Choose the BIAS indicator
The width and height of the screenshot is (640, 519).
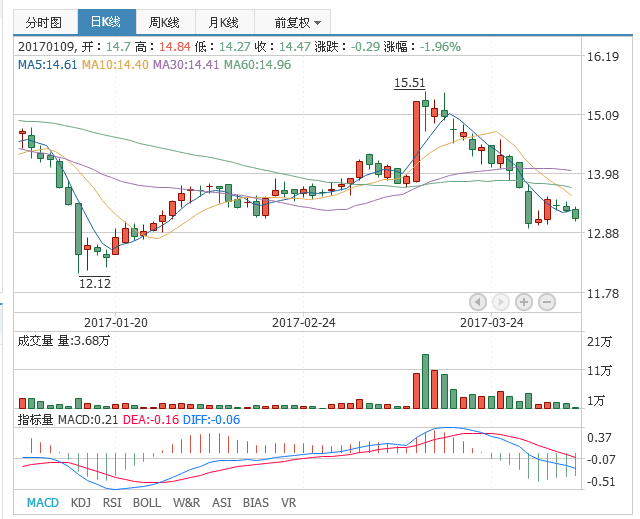[256, 502]
